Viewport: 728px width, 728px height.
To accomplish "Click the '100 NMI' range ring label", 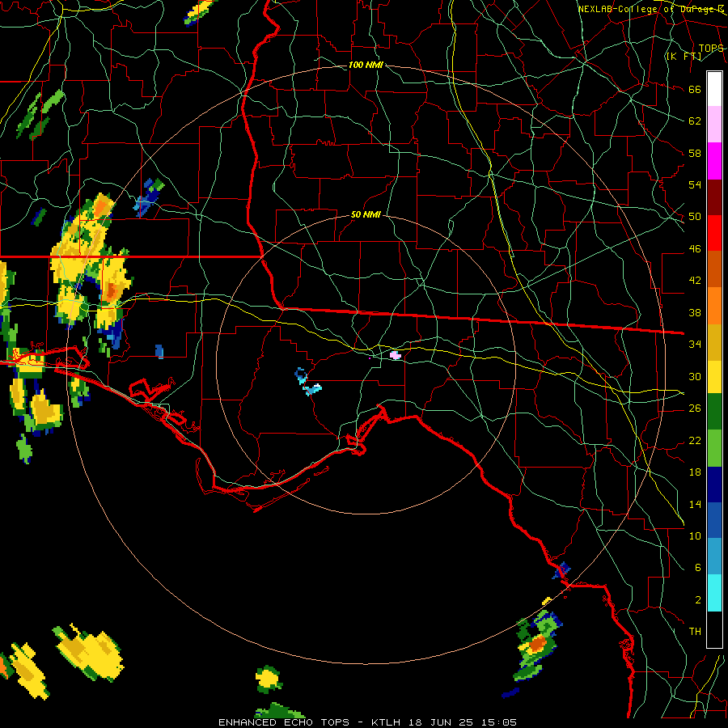I will 366,65.
